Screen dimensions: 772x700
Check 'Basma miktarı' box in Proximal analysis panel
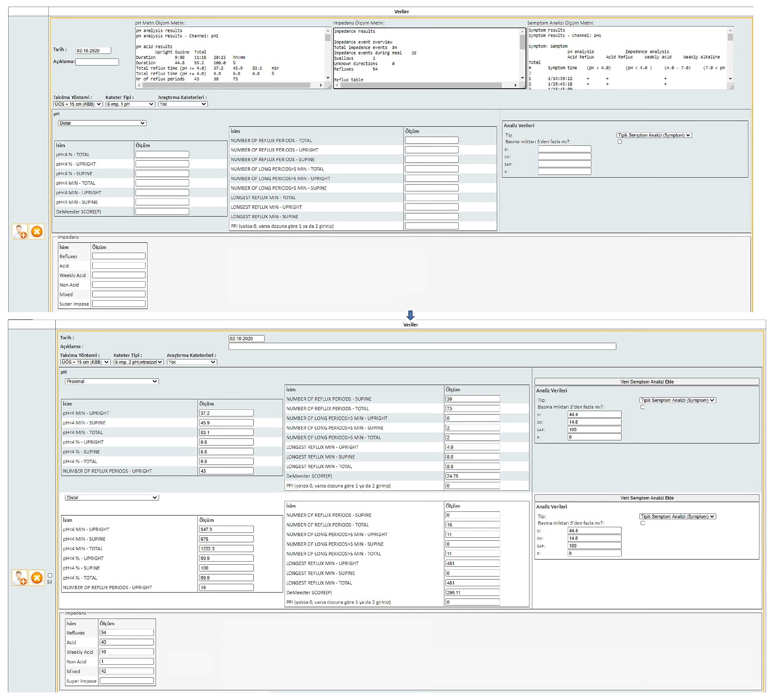tap(643, 407)
